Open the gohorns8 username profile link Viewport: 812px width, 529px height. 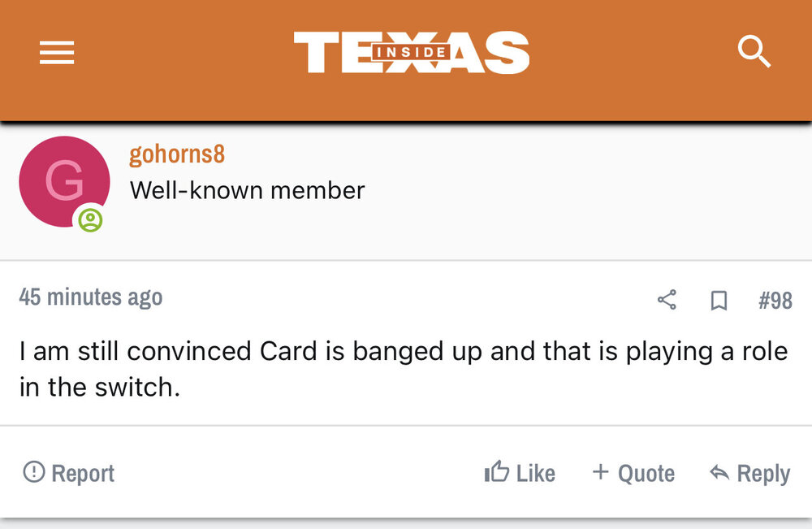pyautogui.click(x=177, y=154)
